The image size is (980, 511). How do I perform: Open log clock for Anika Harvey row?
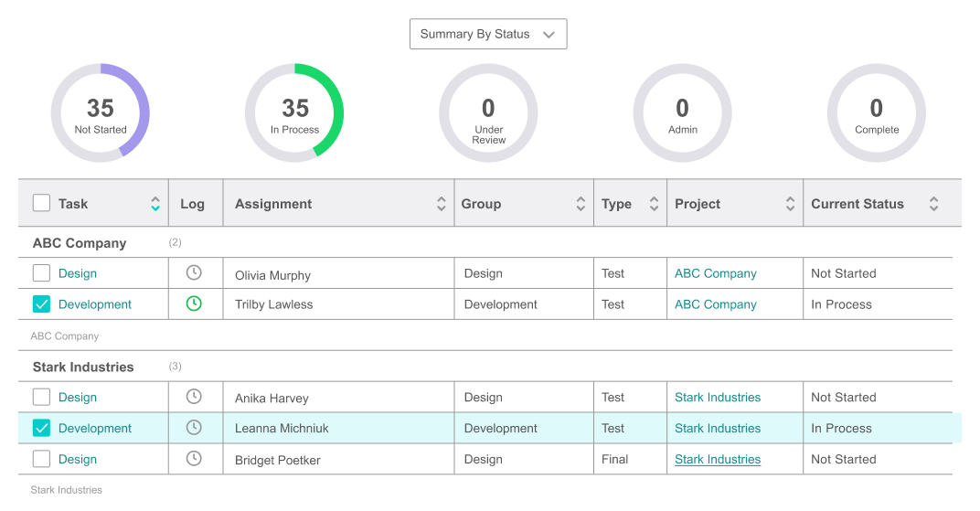point(194,396)
